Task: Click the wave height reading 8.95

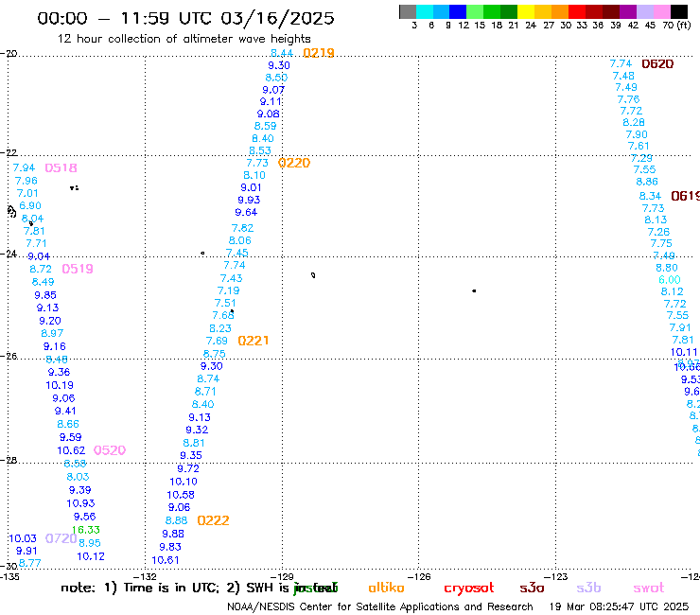Action: point(90,543)
